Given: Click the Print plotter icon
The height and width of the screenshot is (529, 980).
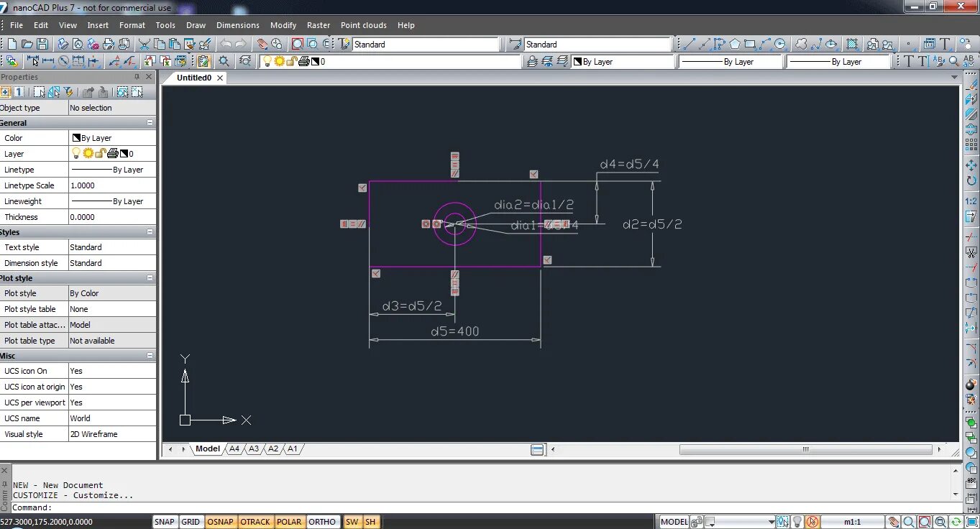Looking at the screenshot, I should [63, 44].
